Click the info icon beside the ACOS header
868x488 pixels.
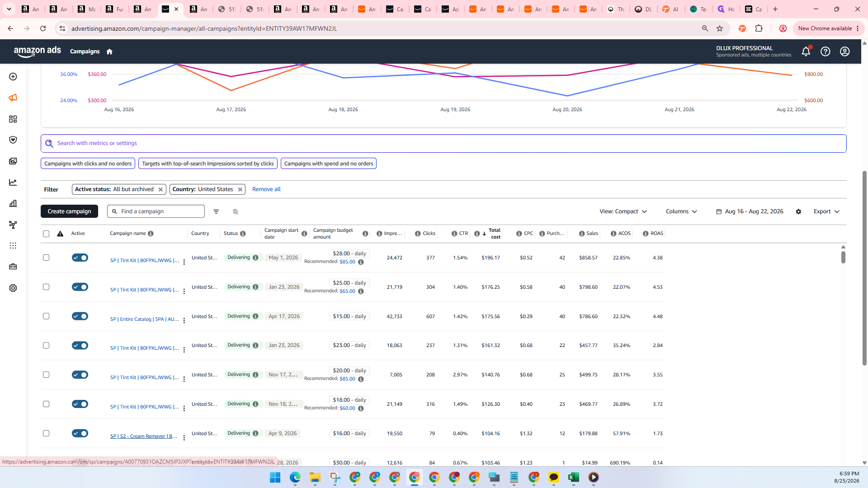tap(613, 234)
